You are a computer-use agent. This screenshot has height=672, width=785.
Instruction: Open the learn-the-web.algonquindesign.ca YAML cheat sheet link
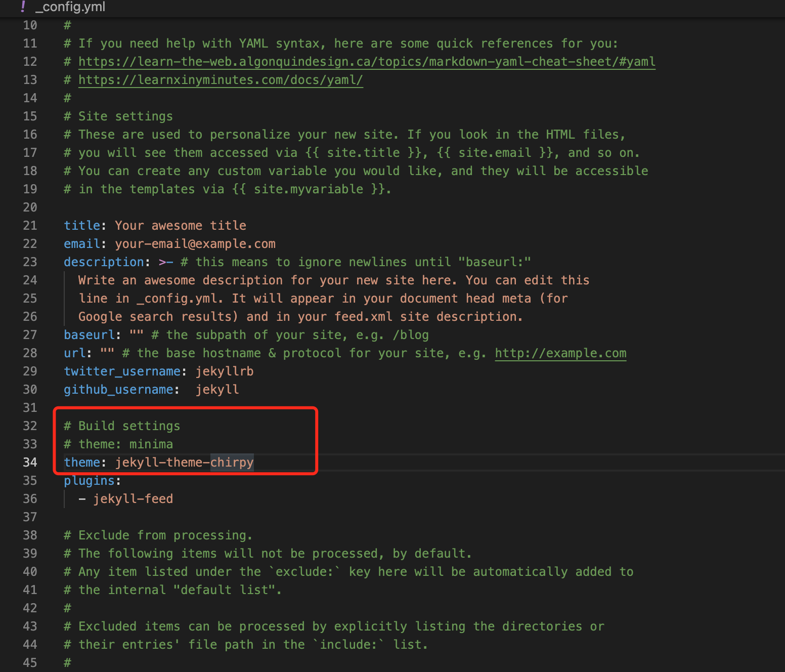pyautogui.click(x=366, y=62)
